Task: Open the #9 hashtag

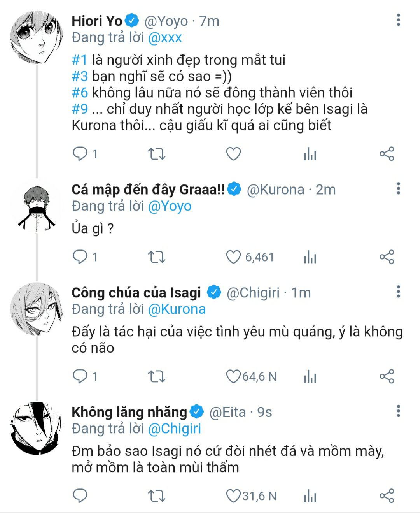Action: (80, 109)
